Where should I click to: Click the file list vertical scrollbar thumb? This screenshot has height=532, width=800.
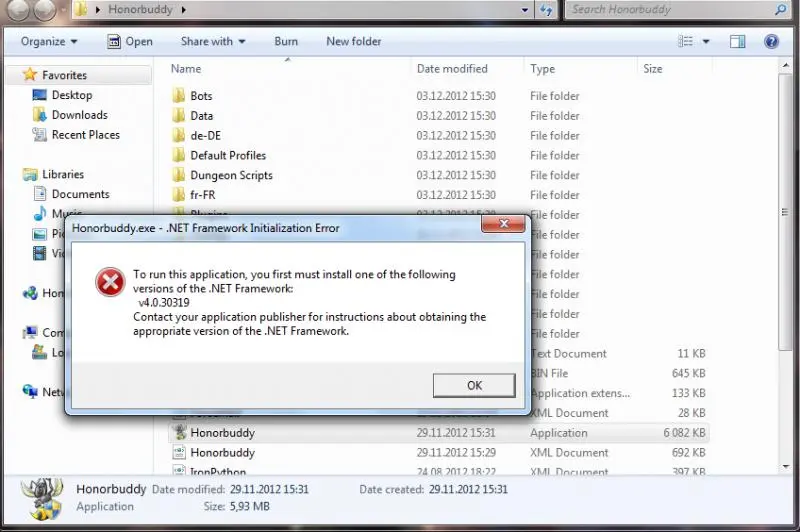785,212
